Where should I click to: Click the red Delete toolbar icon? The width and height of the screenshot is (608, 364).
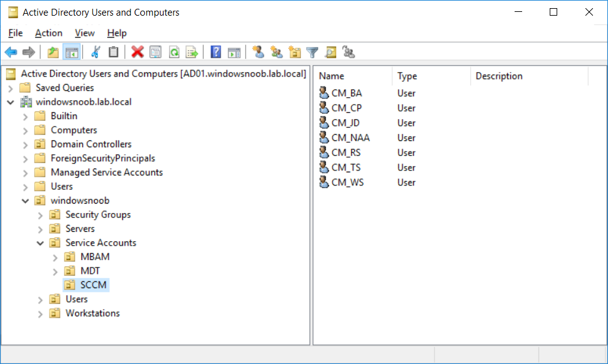137,52
